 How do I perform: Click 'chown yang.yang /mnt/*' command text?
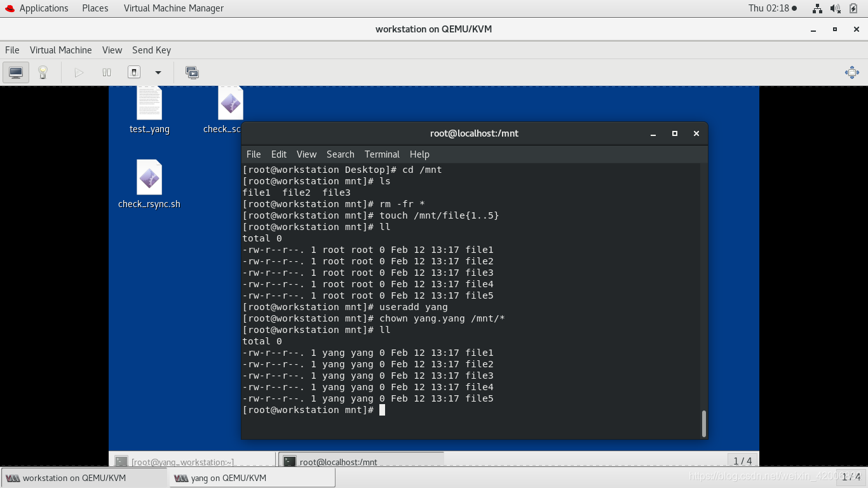(x=442, y=318)
